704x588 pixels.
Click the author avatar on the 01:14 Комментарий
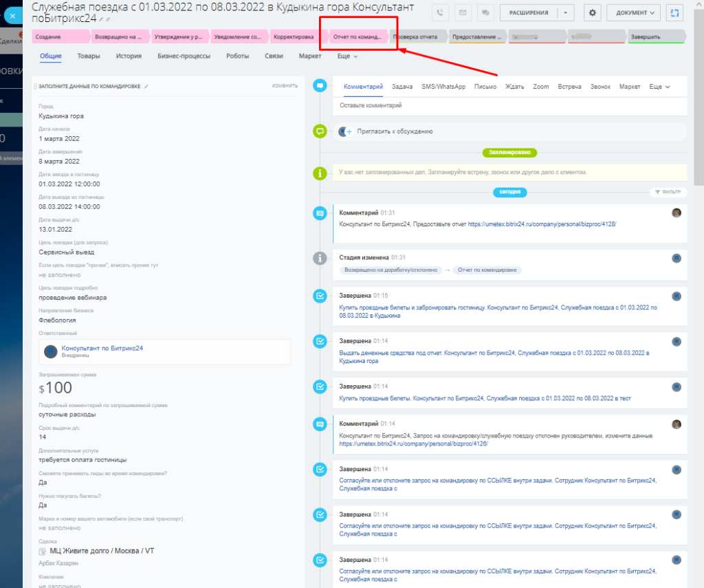(x=676, y=424)
